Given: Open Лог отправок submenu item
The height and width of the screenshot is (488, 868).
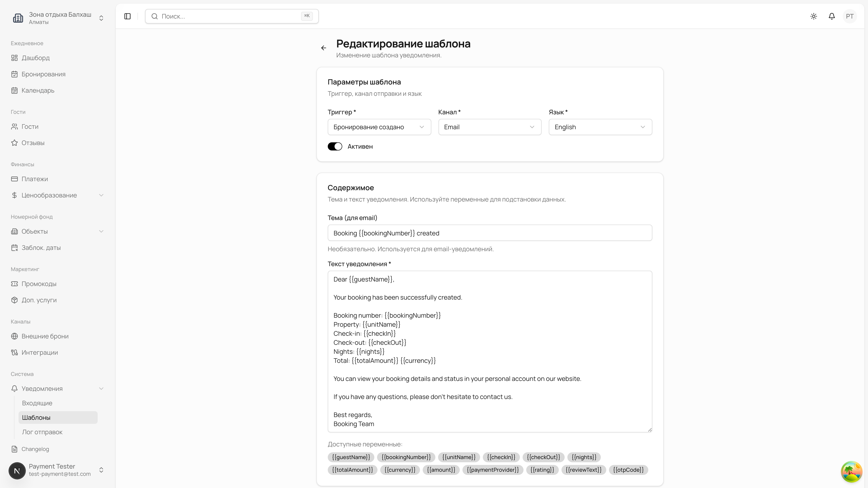Looking at the screenshot, I should click(x=42, y=432).
